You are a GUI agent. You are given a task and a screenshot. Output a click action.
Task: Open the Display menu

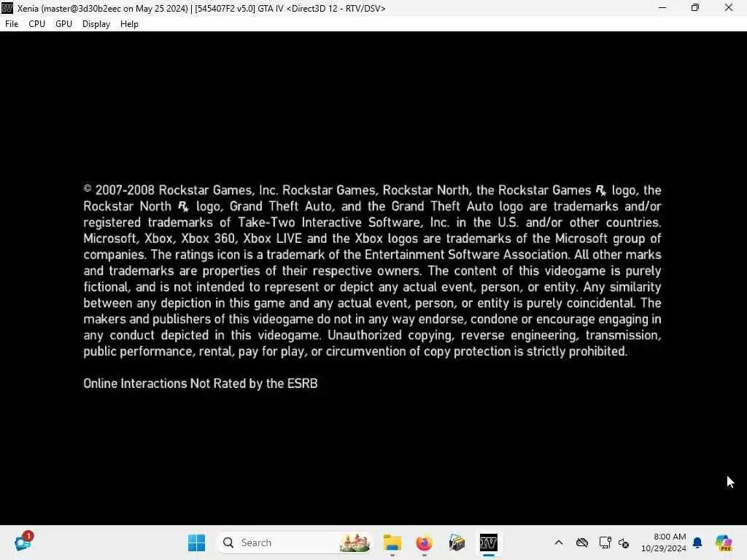pyautogui.click(x=96, y=24)
